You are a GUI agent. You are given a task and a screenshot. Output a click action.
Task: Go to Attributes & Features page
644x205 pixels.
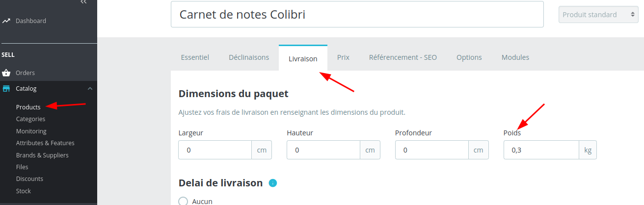[45, 143]
